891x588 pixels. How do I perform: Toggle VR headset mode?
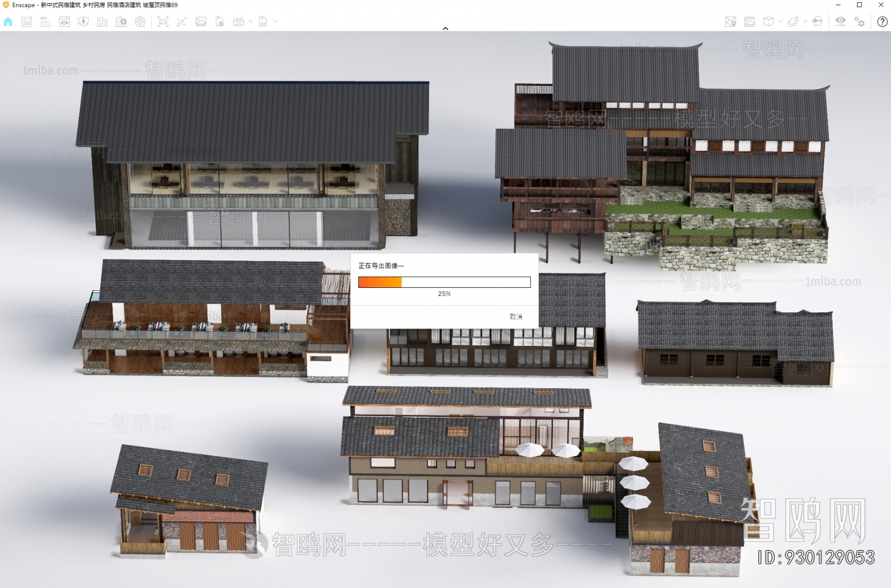coord(817,22)
